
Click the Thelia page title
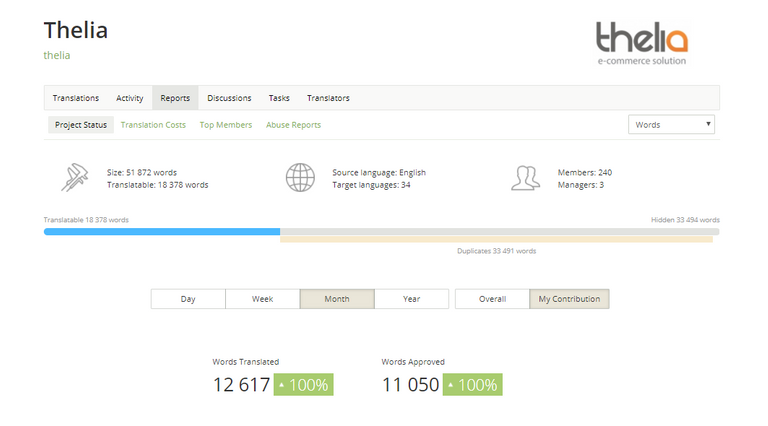click(x=76, y=30)
